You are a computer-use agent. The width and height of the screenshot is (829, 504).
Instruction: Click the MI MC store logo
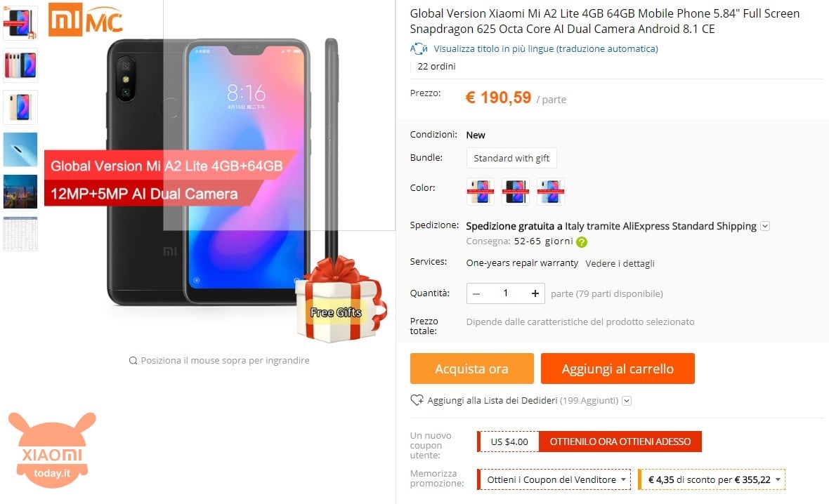[x=86, y=20]
